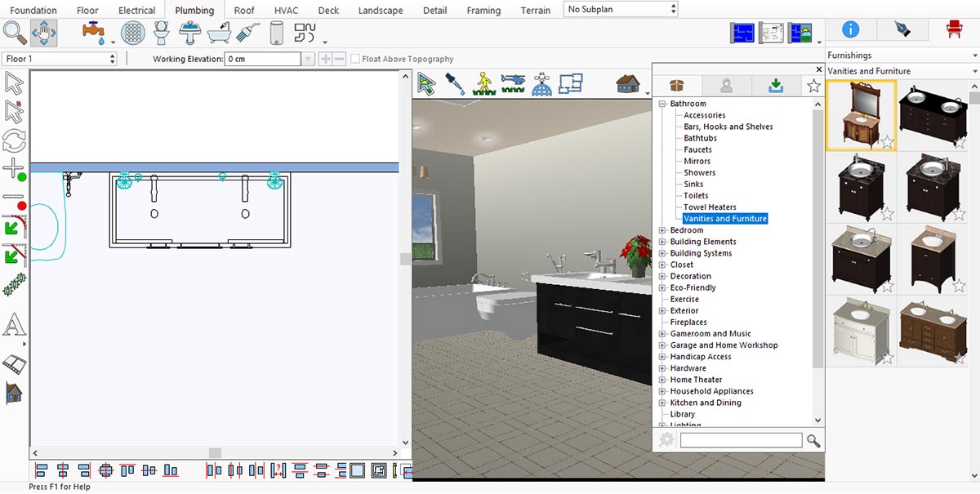Toggle favorite star on white vanity thumbnail
Viewport: 980px width, 494px height.
coord(887,358)
